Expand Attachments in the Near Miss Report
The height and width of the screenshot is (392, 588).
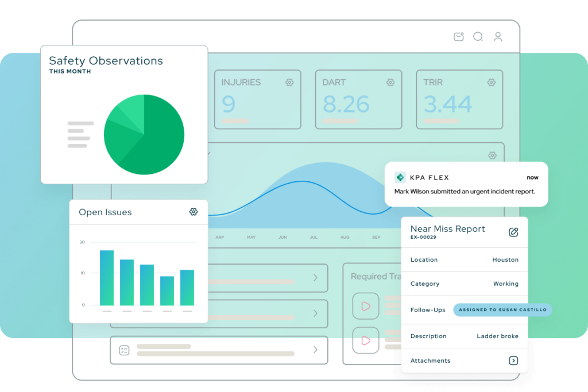[x=513, y=360]
